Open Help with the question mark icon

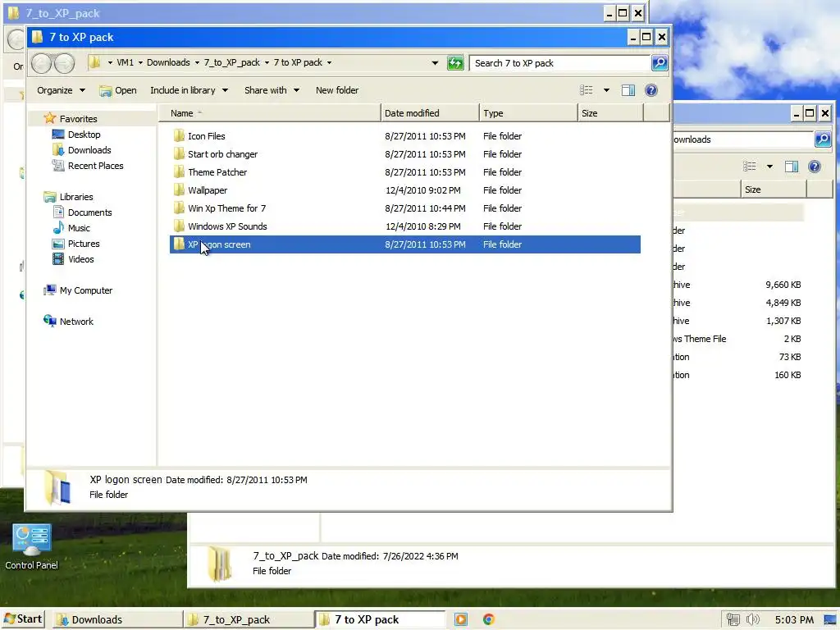(651, 90)
